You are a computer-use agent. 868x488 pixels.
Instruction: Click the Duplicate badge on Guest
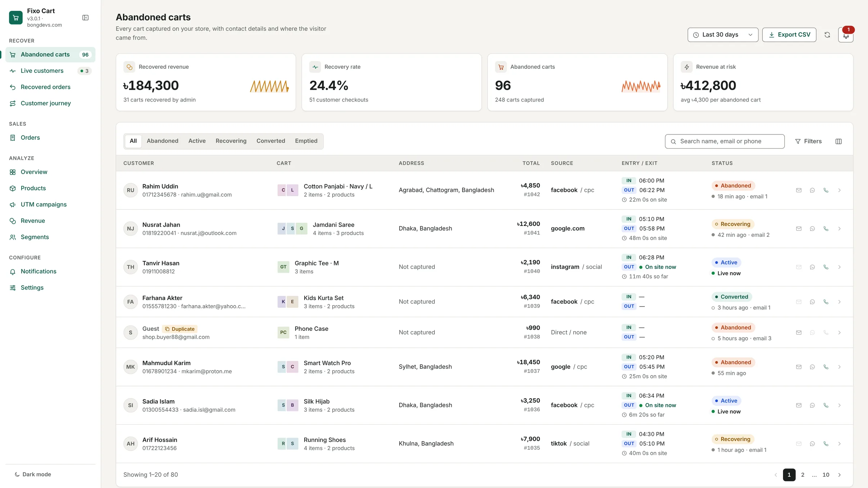tap(180, 329)
